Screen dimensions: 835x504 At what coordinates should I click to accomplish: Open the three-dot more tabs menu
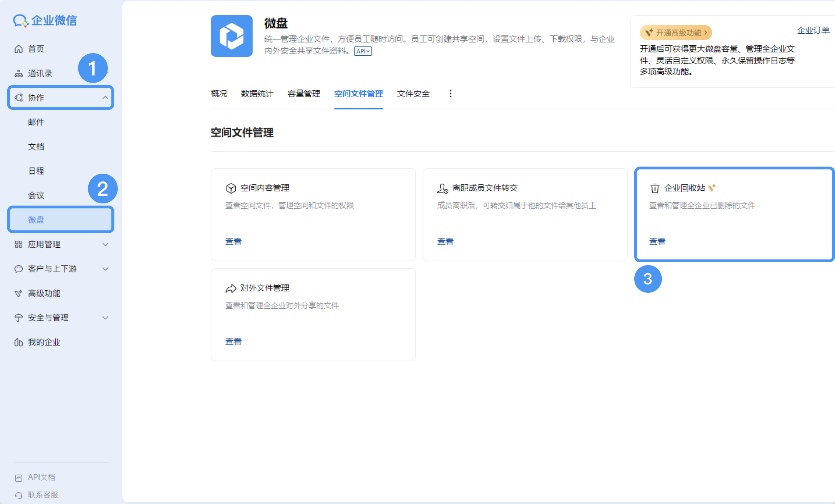(450, 94)
